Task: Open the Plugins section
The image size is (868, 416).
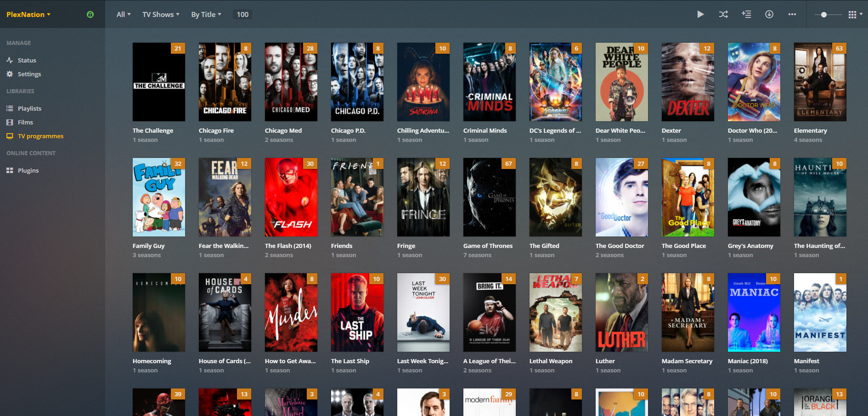Action: pos(28,170)
